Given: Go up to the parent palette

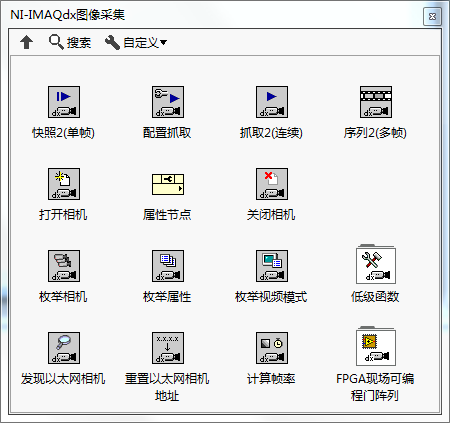Looking at the screenshot, I should pos(26,42).
